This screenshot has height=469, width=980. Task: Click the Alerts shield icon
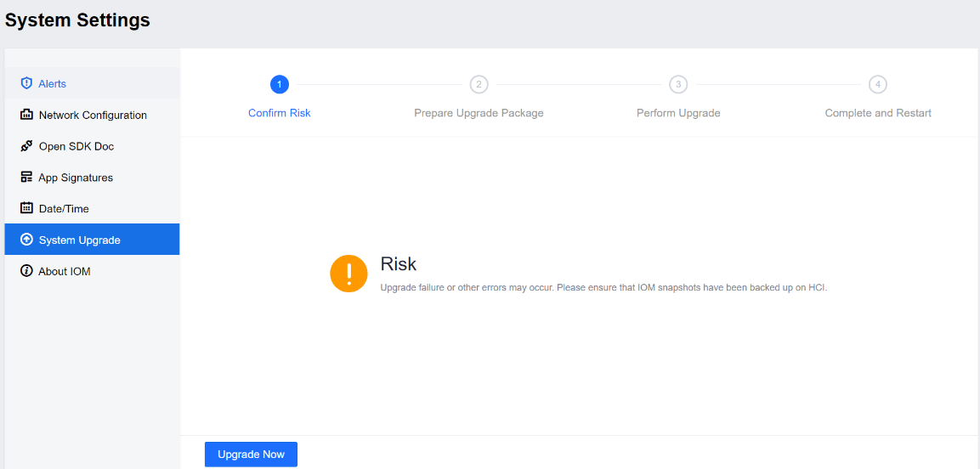(x=26, y=83)
